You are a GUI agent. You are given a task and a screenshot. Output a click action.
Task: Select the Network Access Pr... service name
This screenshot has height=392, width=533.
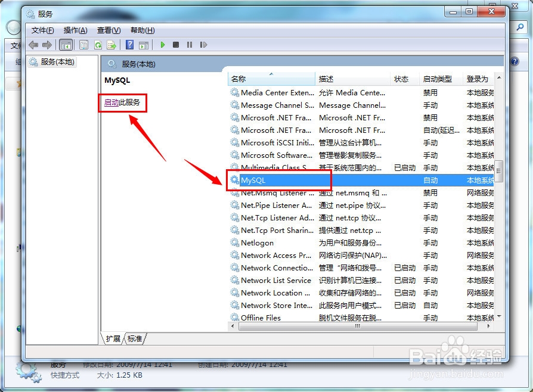(x=276, y=256)
